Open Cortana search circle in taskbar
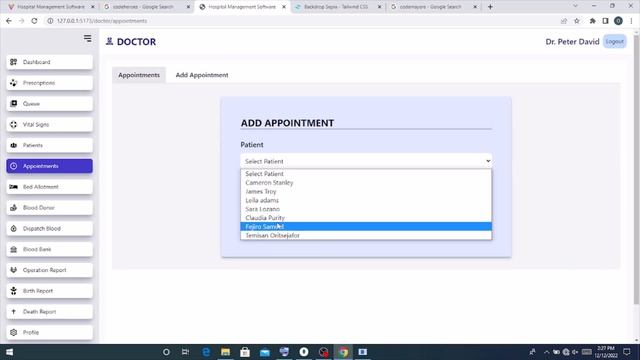Image resolution: width=640 pixels, height=360 pixels. coord(166,352)
